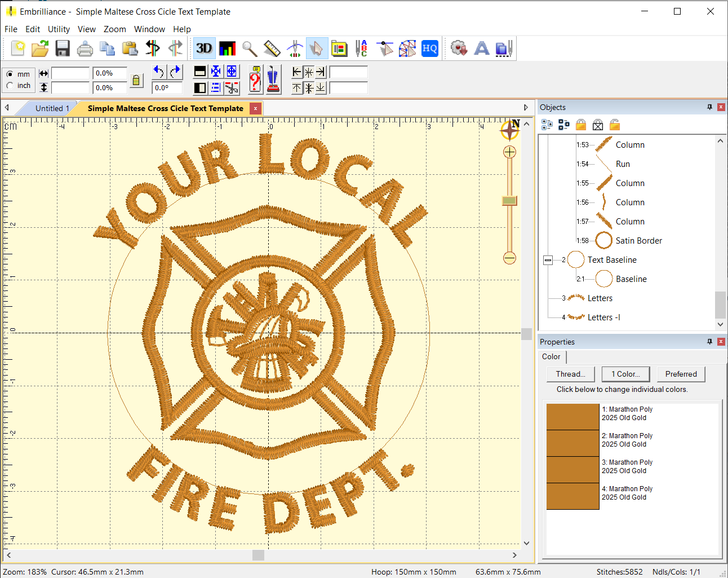Select the first Old Gold color swatch

[x=572, y=417]
